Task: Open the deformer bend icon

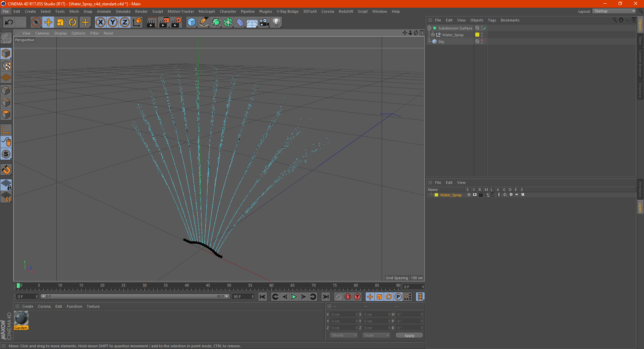Action: coord(240,22)
